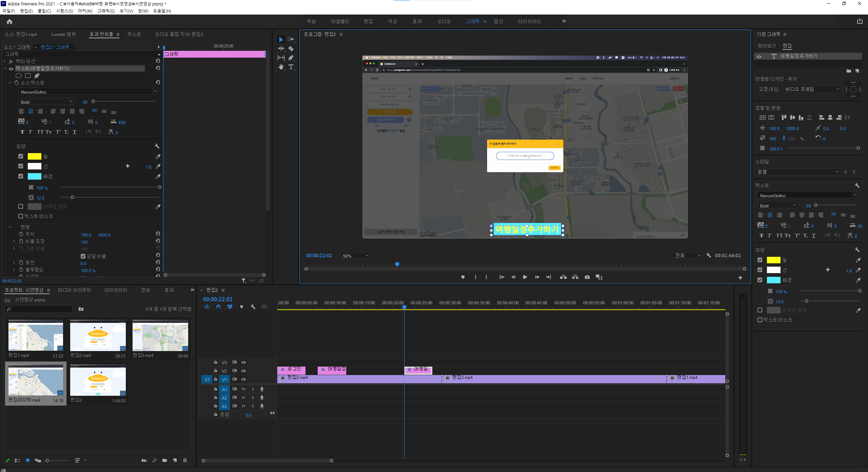The width and height of the screenshot is (868, 472).
Task: Select the Selection tool arrow
Action: click(281, 40)
